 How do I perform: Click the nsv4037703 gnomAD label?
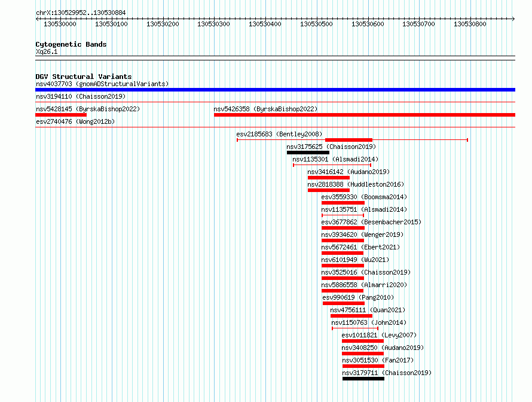(x=102, y=84)
